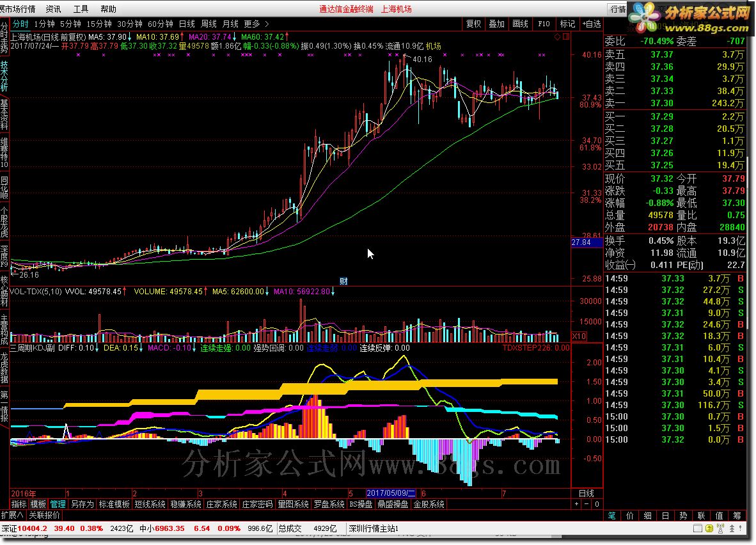Select the 细 detail tab
Screen dimensions: 756x545
coord(647,516)
